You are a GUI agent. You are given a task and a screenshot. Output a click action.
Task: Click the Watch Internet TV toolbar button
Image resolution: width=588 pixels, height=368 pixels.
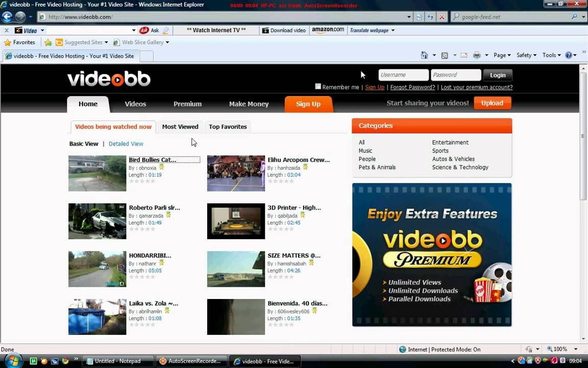point(216,31)
